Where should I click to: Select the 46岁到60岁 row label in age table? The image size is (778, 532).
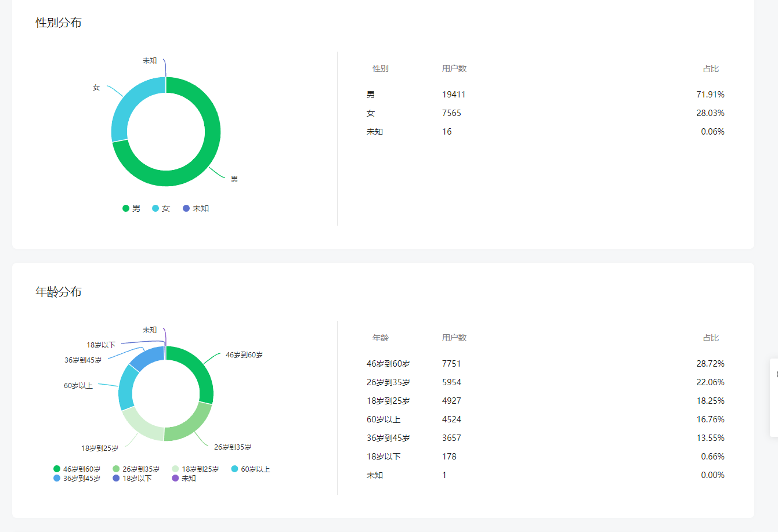click(x=388, y=364)
